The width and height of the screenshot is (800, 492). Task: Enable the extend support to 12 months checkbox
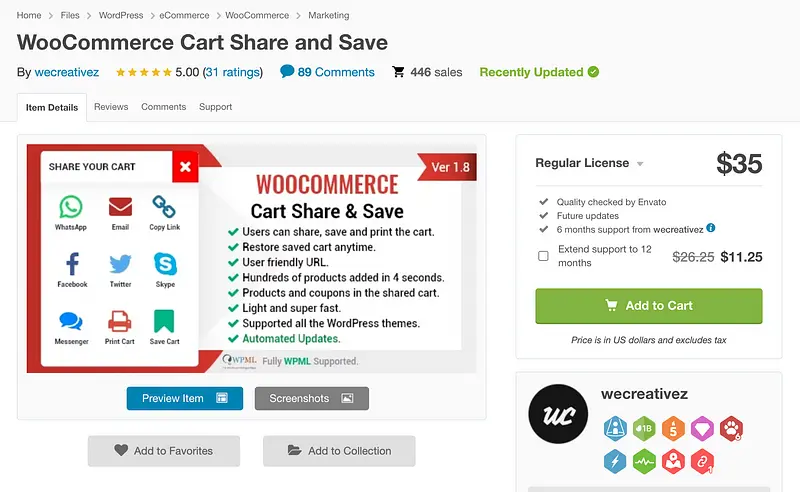coord(543,256)
